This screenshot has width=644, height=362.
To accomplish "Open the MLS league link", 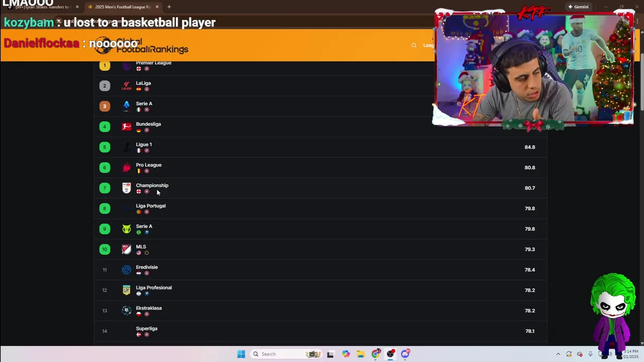I will (141, 247).
